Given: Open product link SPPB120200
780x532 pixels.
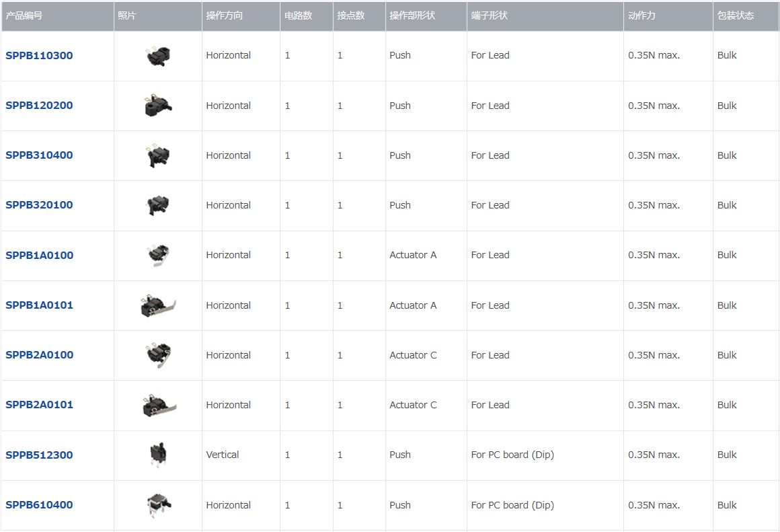Looking at the screenshot, I should point(39,106).
